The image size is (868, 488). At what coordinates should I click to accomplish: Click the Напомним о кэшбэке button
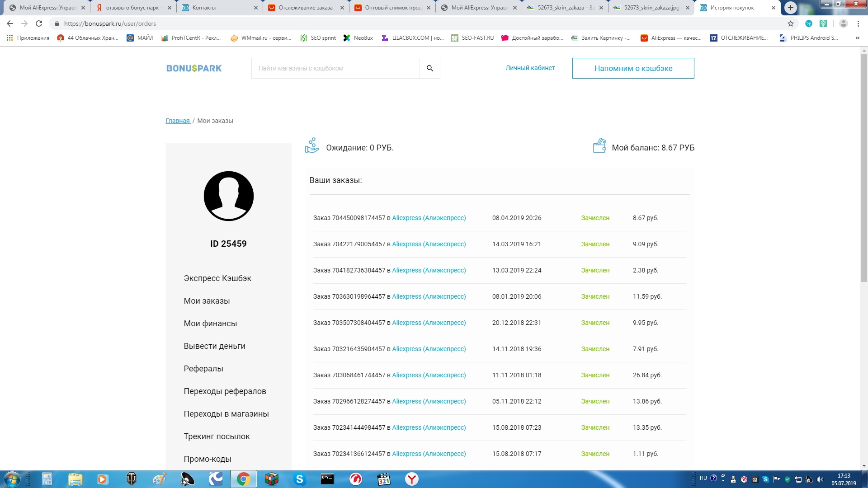click(x=633, y=68)
